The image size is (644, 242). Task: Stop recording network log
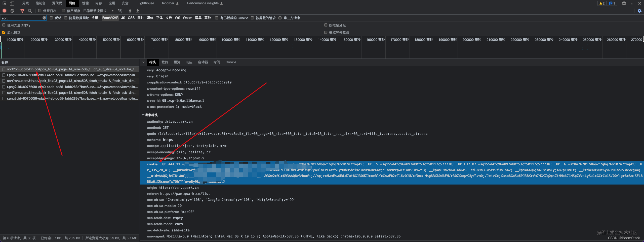tap(4, 11)
